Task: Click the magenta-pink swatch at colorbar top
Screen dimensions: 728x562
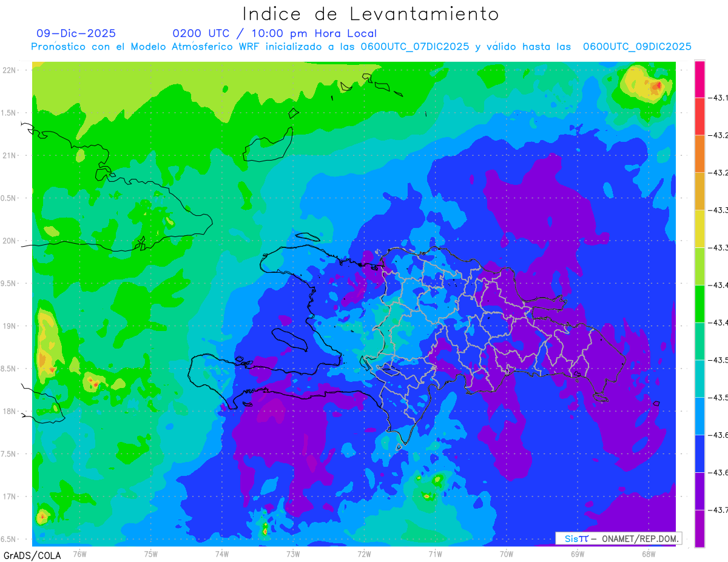Action: click(x=699, y=79)
